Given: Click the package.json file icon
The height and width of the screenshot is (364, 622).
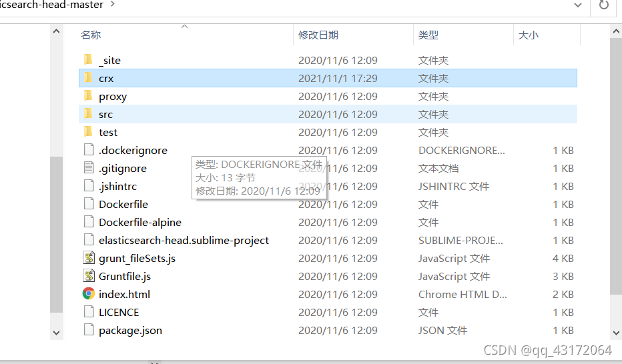Looking at the screenshot, I should [x=89, y=330].
